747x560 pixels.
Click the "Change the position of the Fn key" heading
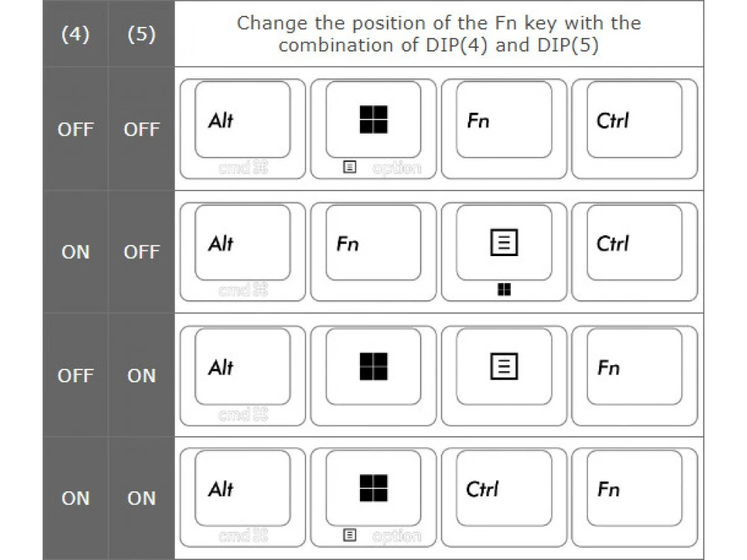click(x=438, y=34)
